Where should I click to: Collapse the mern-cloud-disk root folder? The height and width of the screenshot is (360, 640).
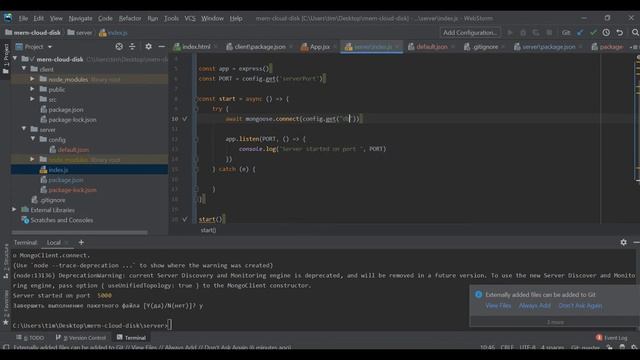[15, 59]
